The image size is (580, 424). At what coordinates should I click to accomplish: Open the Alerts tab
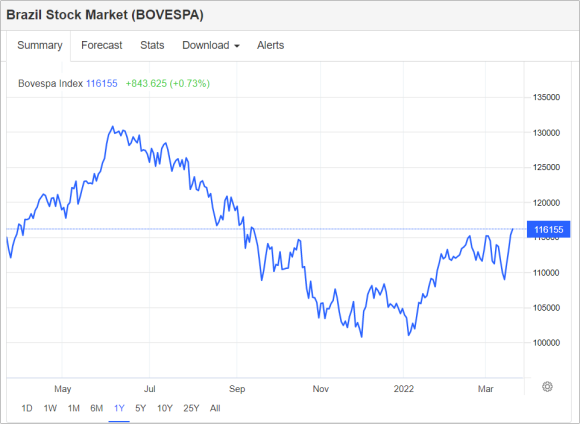(270, 45)
